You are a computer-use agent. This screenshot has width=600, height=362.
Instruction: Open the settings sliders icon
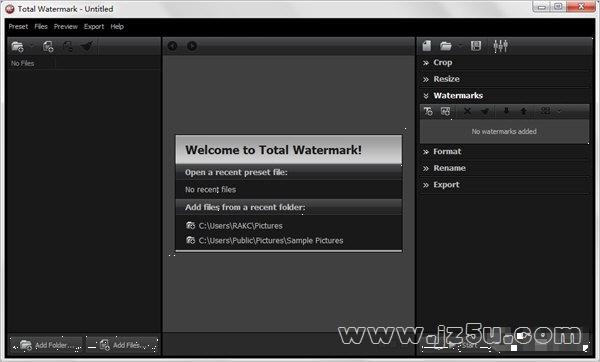[x=500, y=46]
